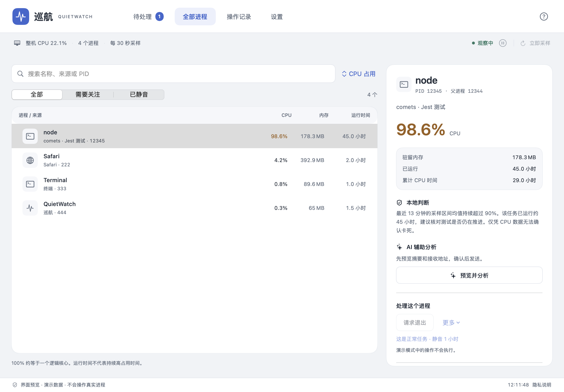564x392 pixels.
Task: Select the Terminal process name
Action: click(55, 180)
